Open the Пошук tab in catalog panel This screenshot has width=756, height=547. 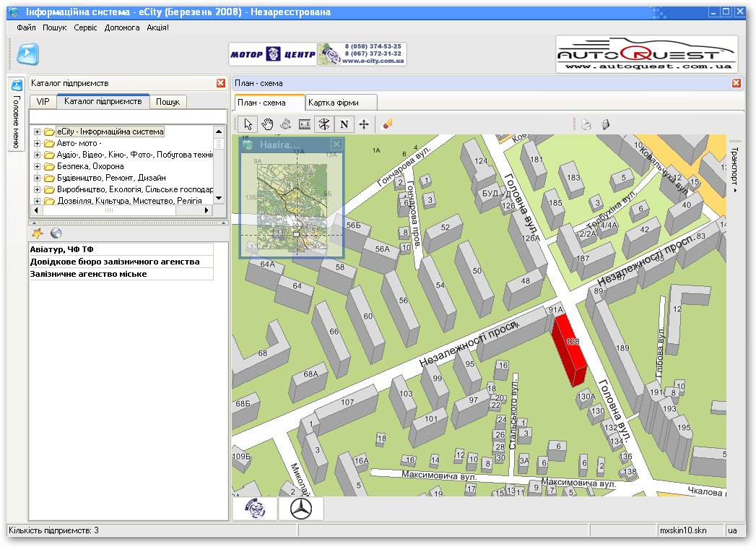pyautogui.click(x=168, y=102)
